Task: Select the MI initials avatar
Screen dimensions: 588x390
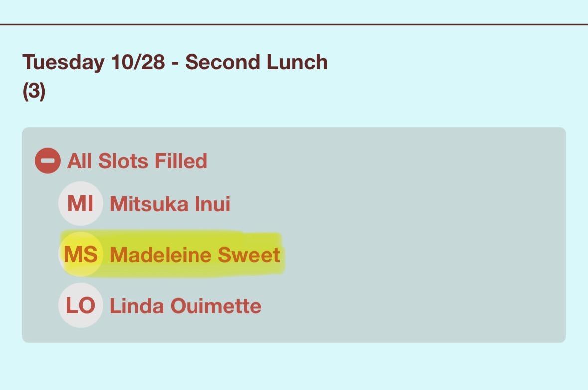Action: coord(80,204)
